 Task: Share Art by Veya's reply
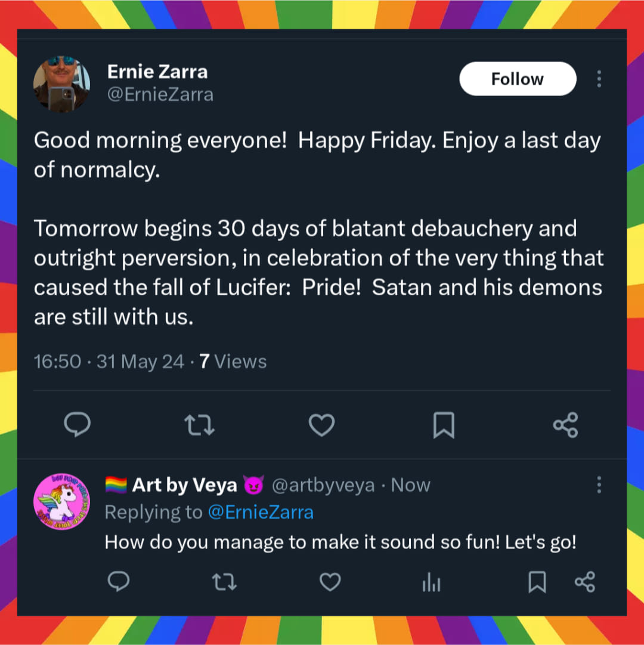[x=585, y=582]
